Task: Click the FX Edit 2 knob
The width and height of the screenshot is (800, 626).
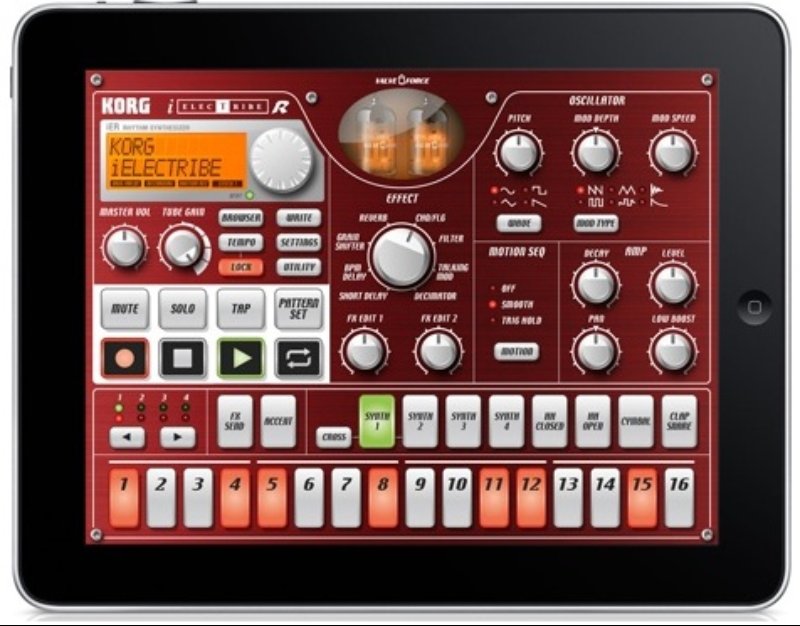Action: click(439, 351)
